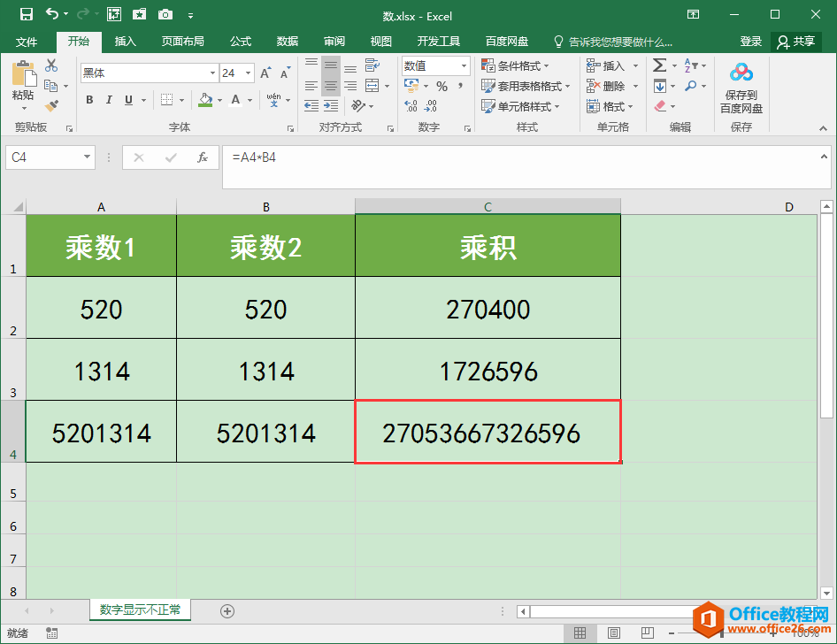Viewport: 837px width, 644px height.
Task: Top align cell content
Action: coord(311,65)
